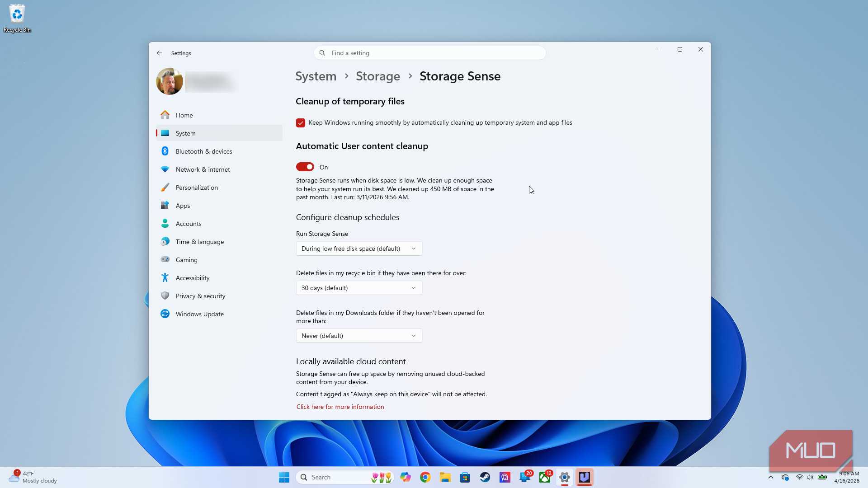
Task: Go back using the Settings back arrow
Action: point(160,53)
